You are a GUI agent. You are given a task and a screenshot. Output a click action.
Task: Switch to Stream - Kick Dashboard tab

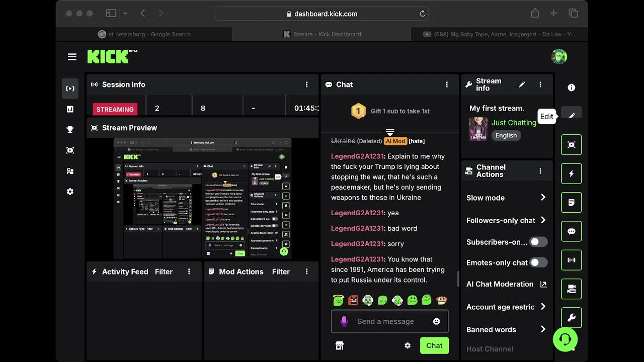pyautogui.click(x=321, y=34)
